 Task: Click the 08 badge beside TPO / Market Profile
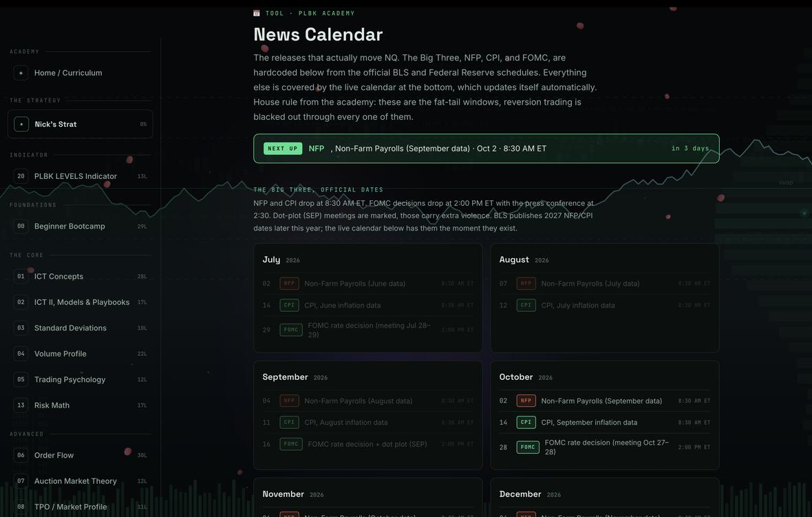coord(21,507)
